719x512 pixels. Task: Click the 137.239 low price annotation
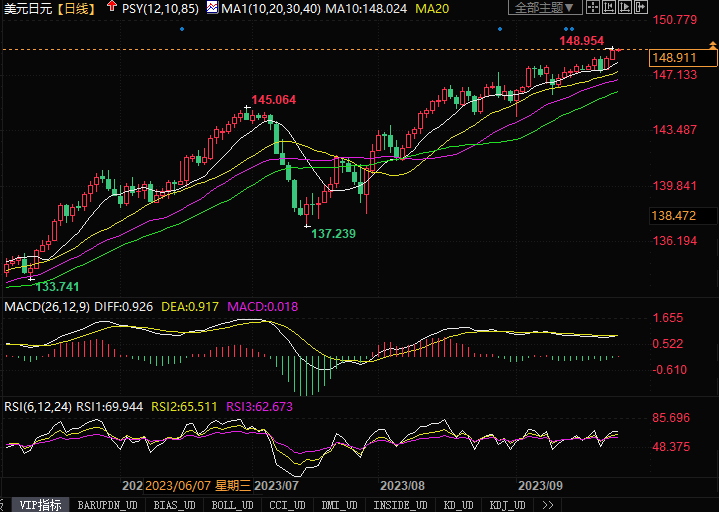coord(333,234)
